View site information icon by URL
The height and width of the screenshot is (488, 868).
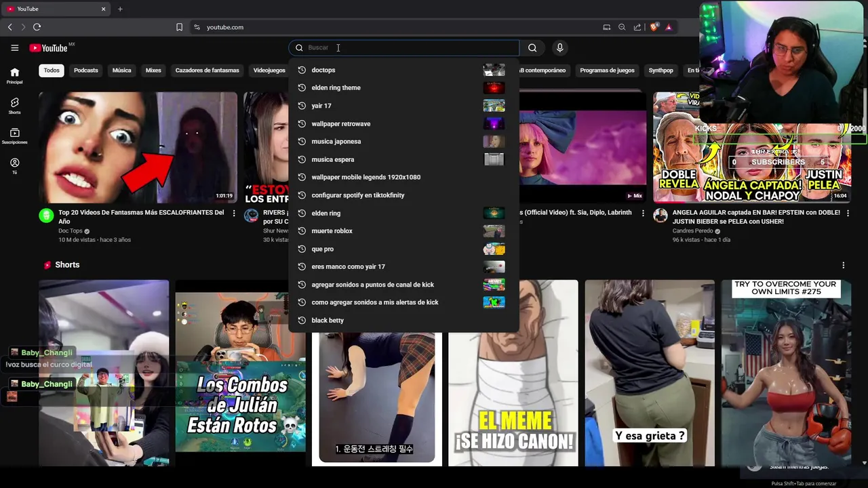tap(197, 27)
